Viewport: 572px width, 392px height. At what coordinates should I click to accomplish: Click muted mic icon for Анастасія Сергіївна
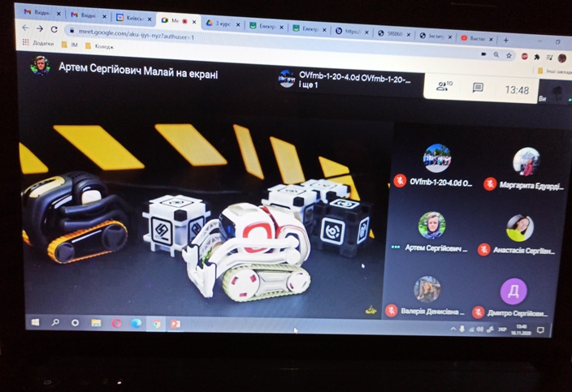[484, 249]
